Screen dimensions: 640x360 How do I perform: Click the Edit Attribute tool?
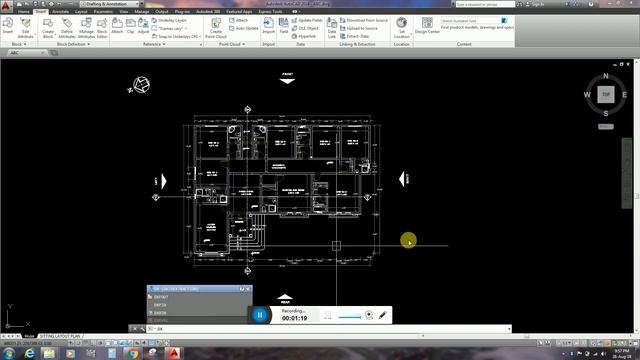[x=25, y=27]
